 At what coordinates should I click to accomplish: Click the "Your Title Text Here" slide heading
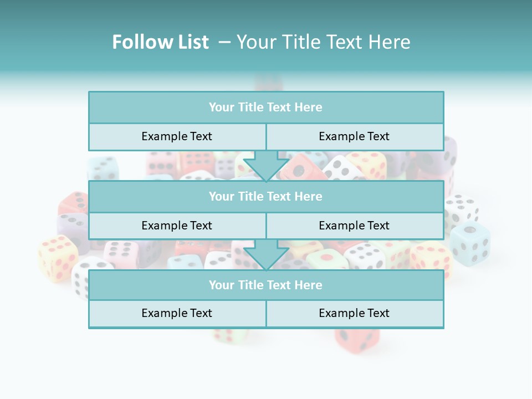[324, 42]
